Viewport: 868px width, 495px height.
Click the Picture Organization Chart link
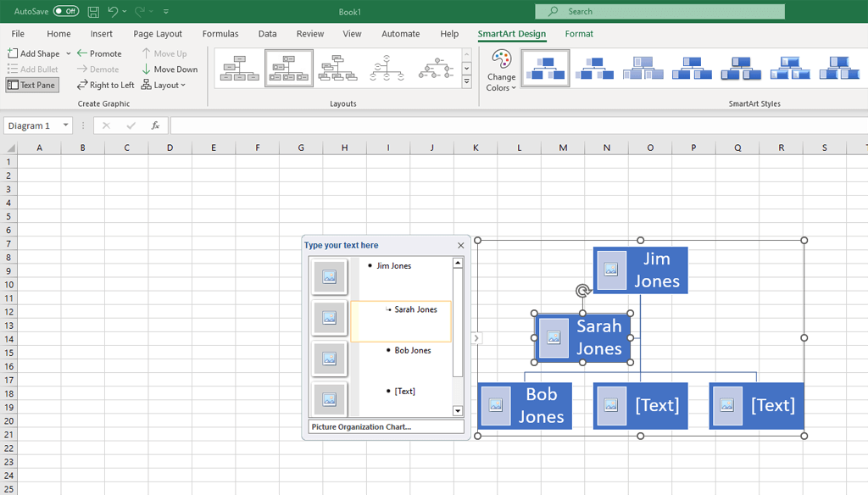click(361, 426)
